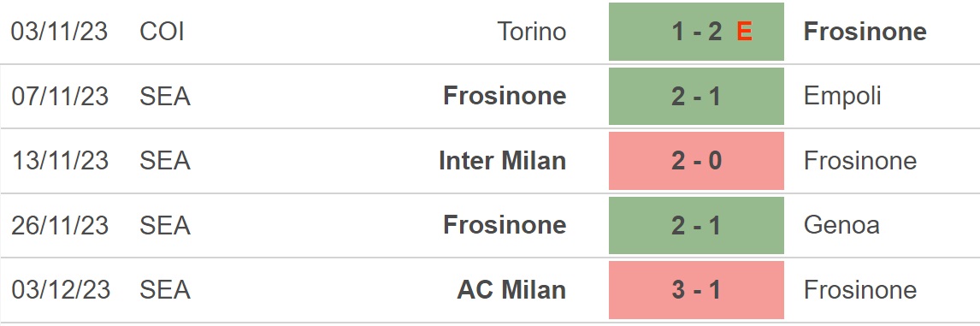Open the Torino 1 - 2 Frosinone score
Viewport: 980px width, 326px height.
696,32
